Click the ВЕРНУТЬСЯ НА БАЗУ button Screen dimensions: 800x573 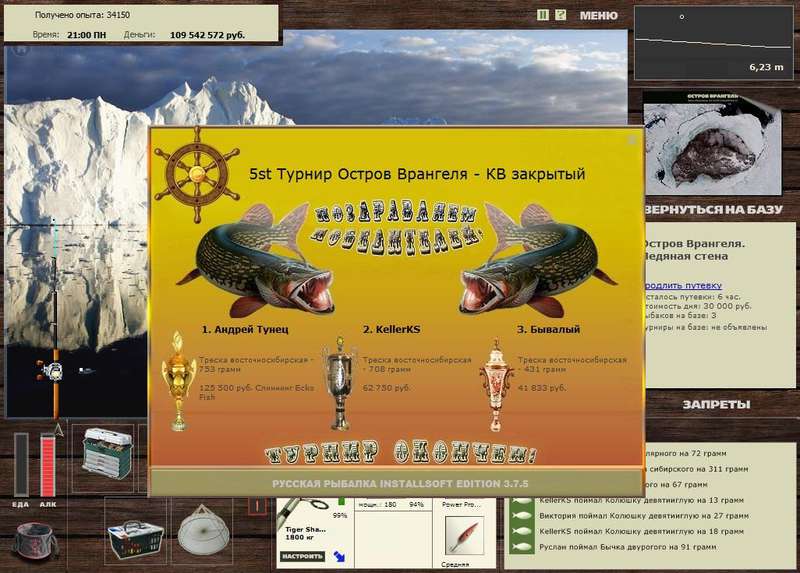coord(713,209)
